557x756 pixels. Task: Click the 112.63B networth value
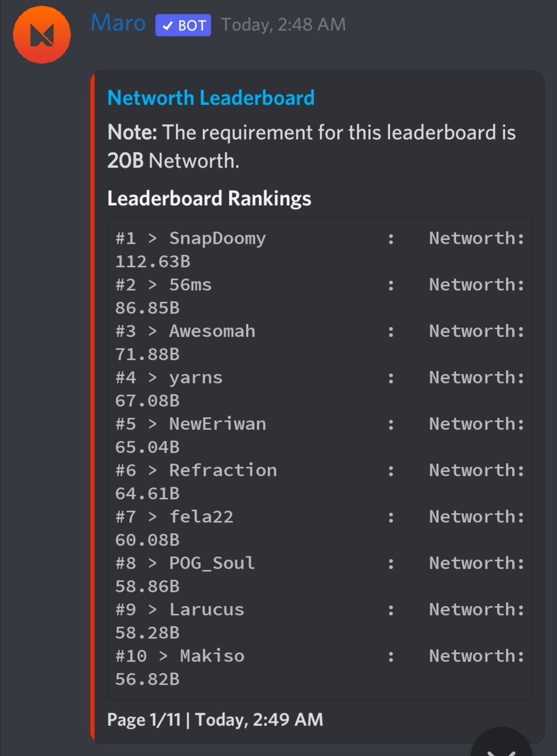153,261
